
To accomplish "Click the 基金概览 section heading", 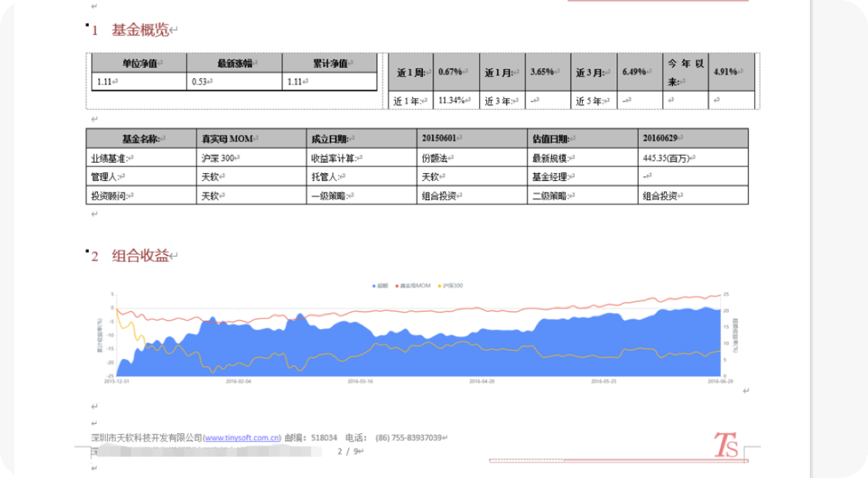I will [140, 30].
